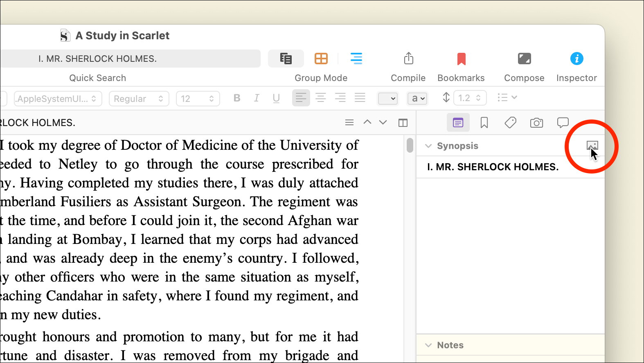Toggle bold formatting
Image resolution: width=644 pixels, height=363 pixels.
point(237,98)
